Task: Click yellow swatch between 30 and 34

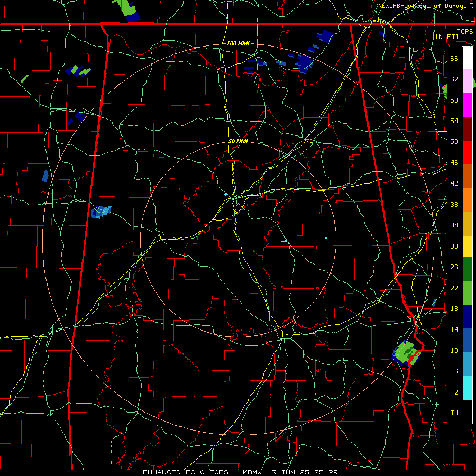Action: (x=467, y=246)
